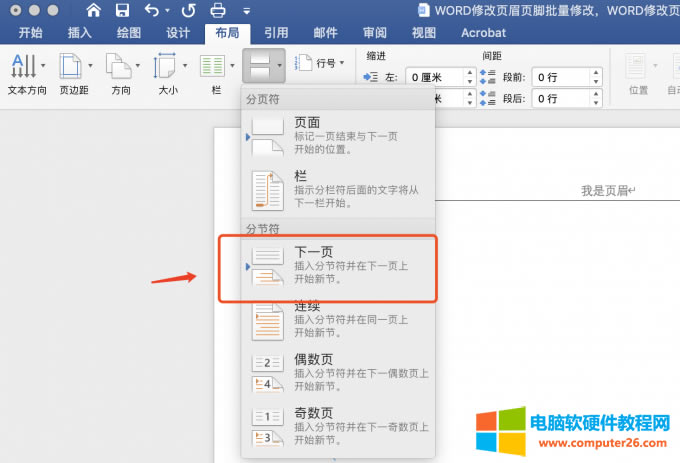Click the Undo arrow icon
This screenshot has height=463, width=680.
point(151,11)
